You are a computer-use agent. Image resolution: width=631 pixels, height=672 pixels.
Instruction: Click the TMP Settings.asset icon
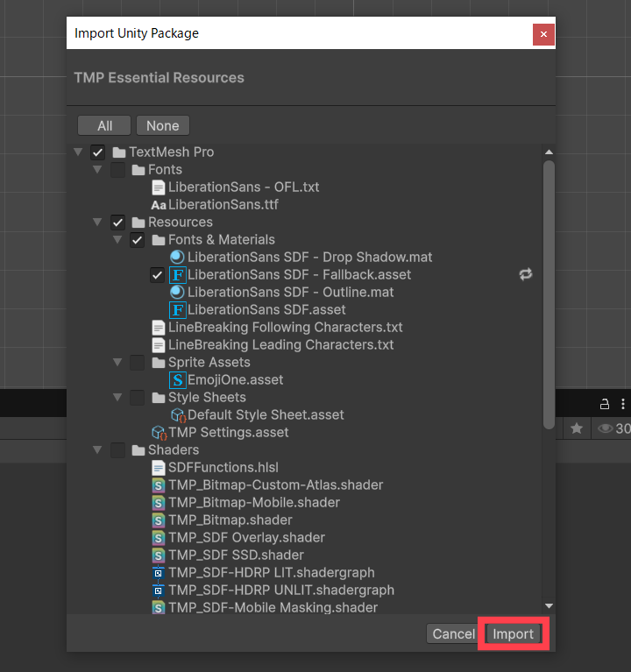[159, 433]
